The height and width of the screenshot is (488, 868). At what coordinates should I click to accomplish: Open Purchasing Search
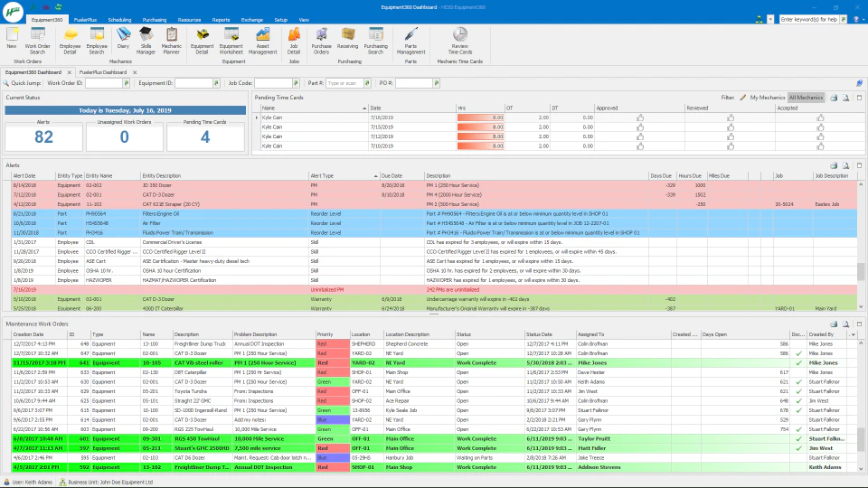point(375,41)
